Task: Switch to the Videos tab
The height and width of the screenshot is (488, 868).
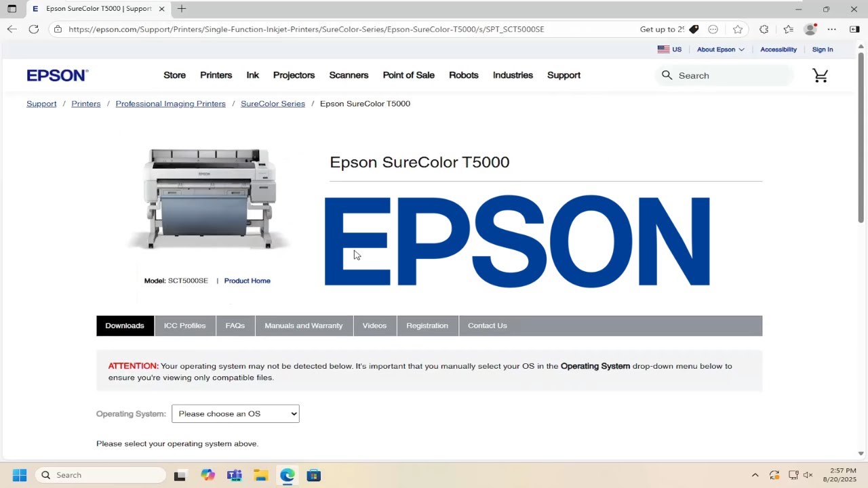Action: [x=374, y=325]
